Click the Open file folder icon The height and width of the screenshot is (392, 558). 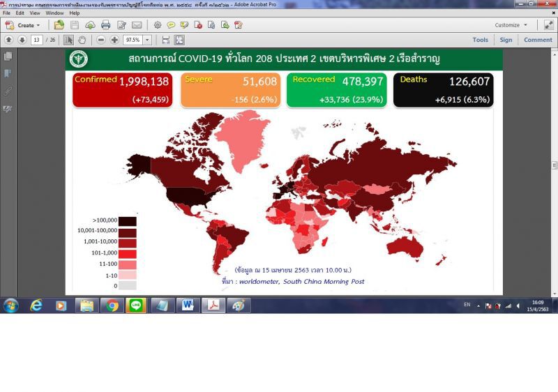tap(59, 25)
